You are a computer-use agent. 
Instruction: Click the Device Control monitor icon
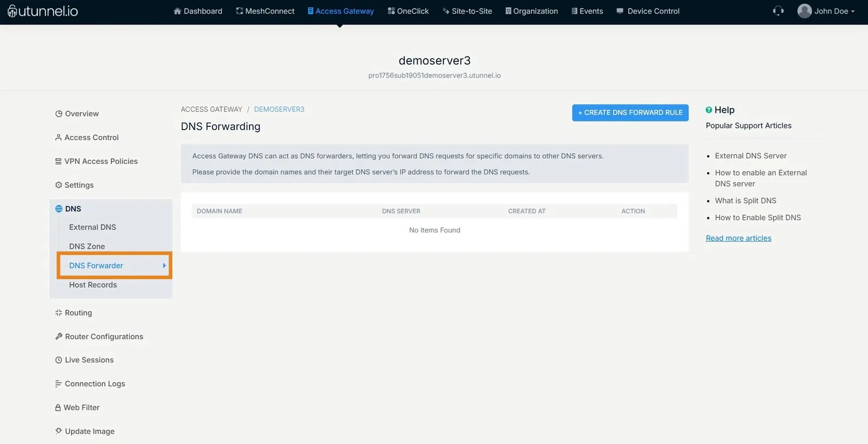coord(620,11)
